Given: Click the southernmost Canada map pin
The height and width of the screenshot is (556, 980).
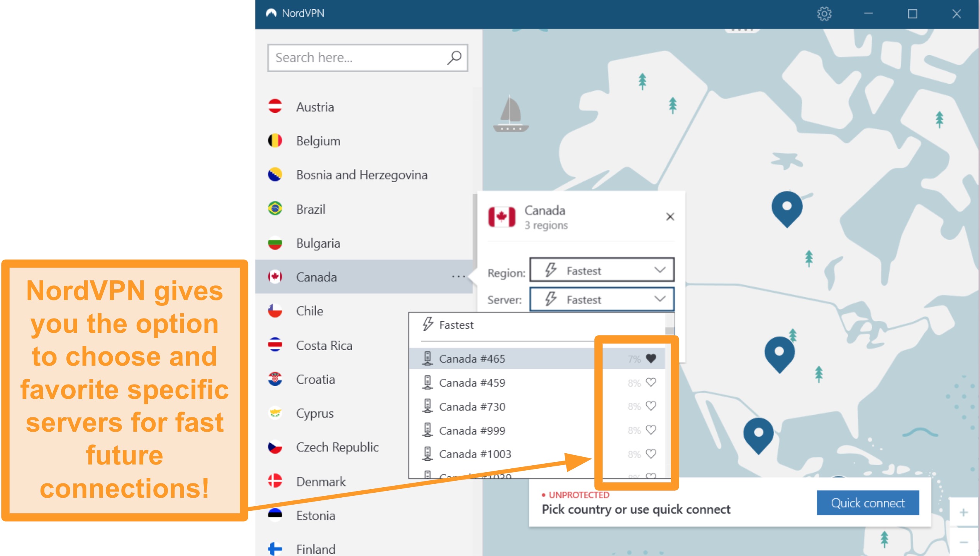Looking at the screenshot, I should coord(758,436).
